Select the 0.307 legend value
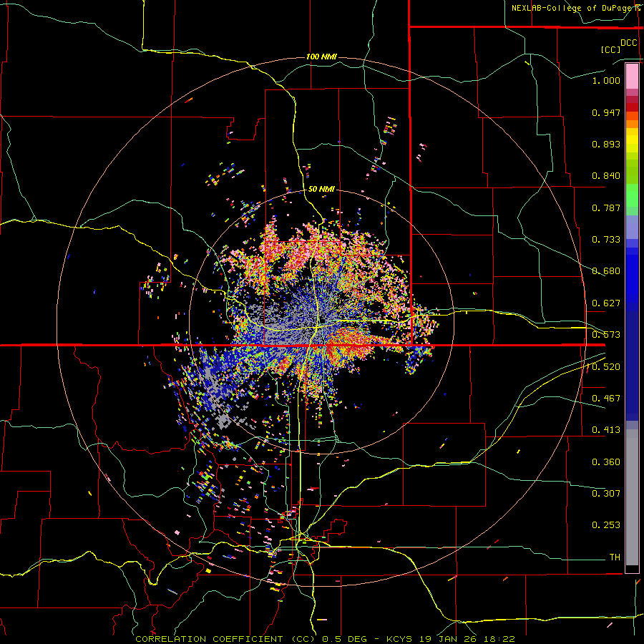Image resolution: width=644 pixels, height=644 pixels. (606, 494)
